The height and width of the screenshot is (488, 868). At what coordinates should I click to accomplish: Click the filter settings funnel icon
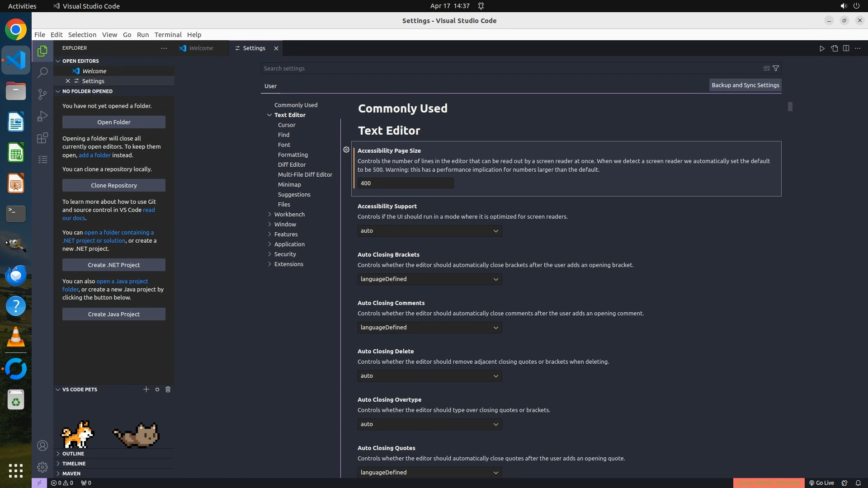coord(776,68)
